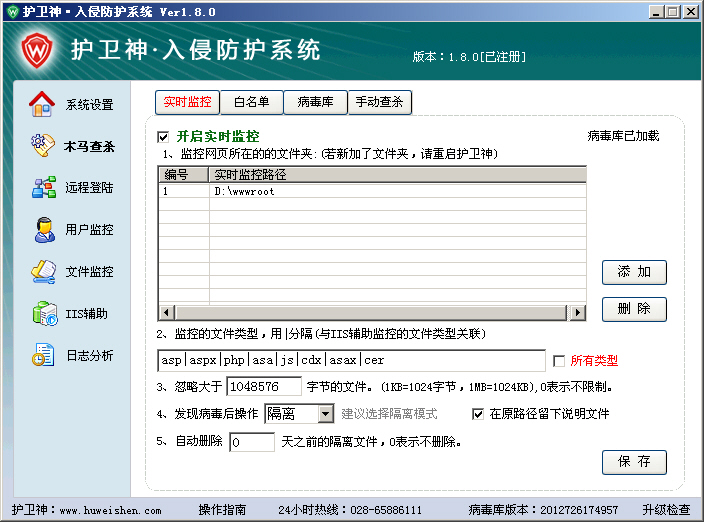Image resolution: width=704 pixels, height=522 pixels.
Task: Click the 日志分析 log icon
Action: (43, 355)
